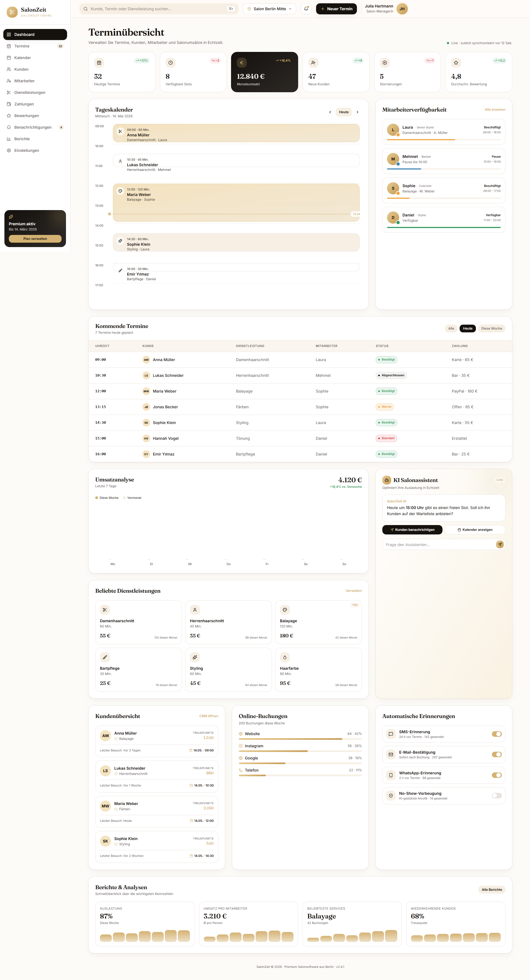
Task: Click the JH user avatar
Action: point(402,9)
